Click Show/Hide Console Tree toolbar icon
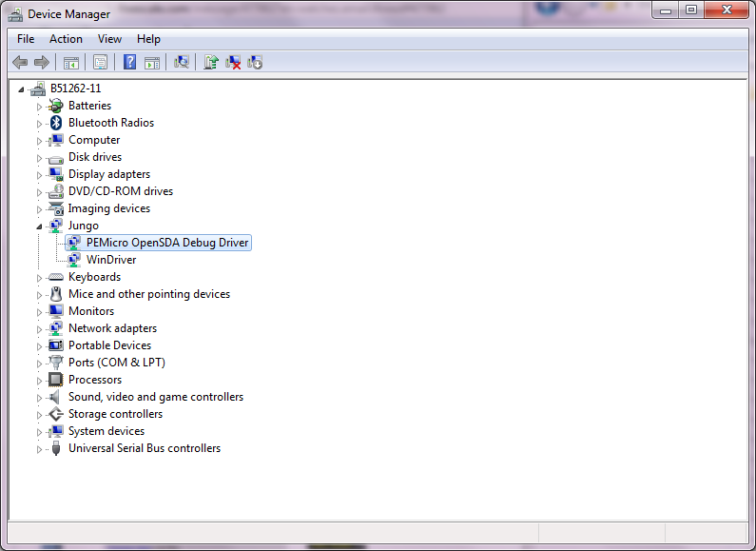This screenshot has width=756, height=551. [71, 62]
